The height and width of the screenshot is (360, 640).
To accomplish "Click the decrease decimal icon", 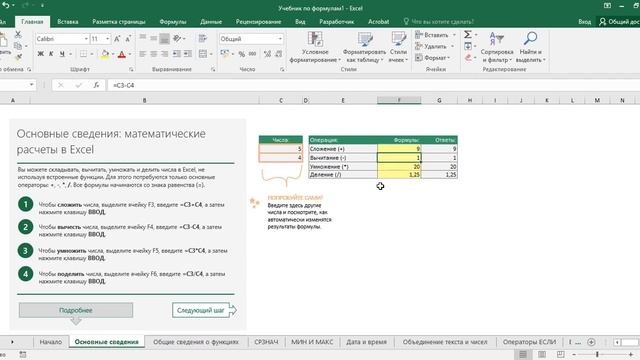I will coord(278,54).
